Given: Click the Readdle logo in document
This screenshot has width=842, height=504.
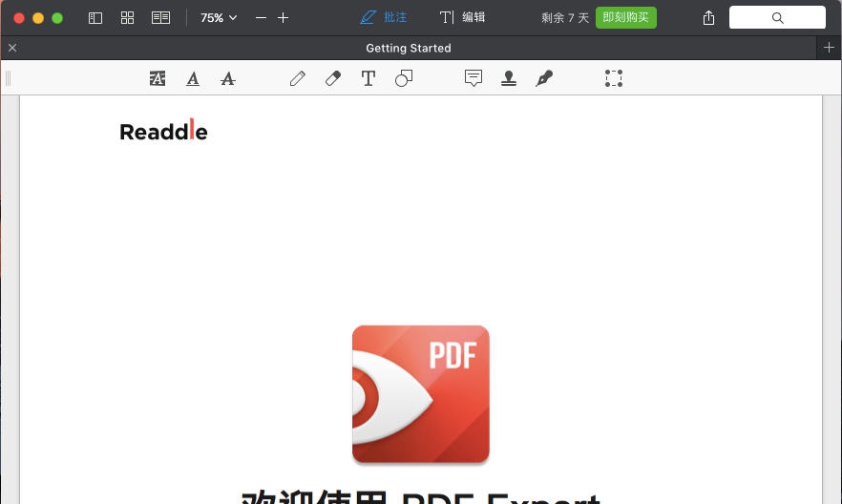Looking at the screenshot, I should 163,131.
